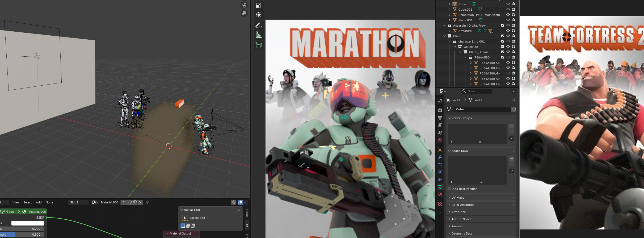Select the Add Cube tool
The height and width of the screenshot is (238, 644).
click(x=259, y=45)
